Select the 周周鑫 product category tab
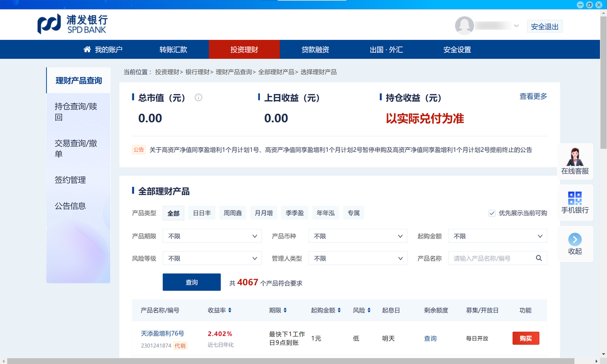This screenshot has width=607, height=364. 232,213
